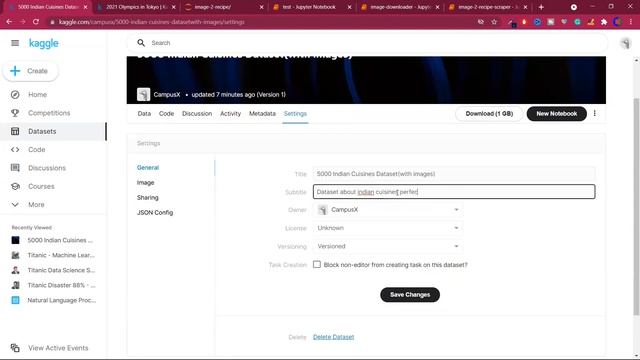Open the Chrome extensions puzzle icon
The width and height of the screenshot is (640, 360).
pyautogui.click(x=604, y=22)
